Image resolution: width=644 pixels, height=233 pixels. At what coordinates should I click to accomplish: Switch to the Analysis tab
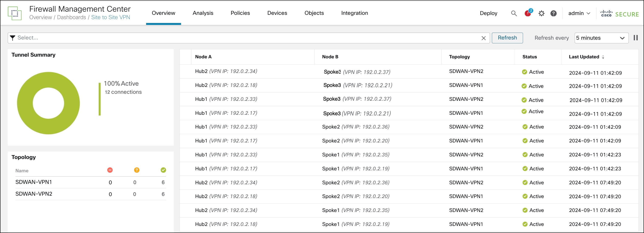[x=203, y=13]
